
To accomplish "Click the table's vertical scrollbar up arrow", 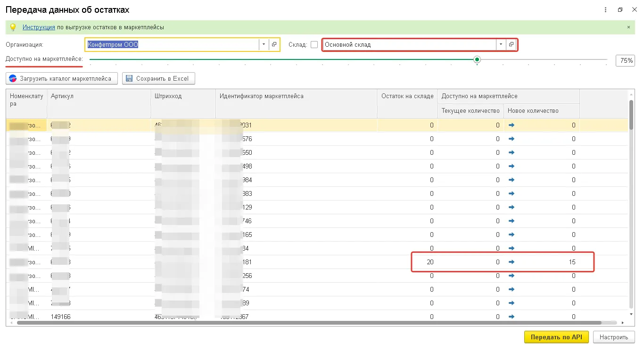I will point(631,95).
